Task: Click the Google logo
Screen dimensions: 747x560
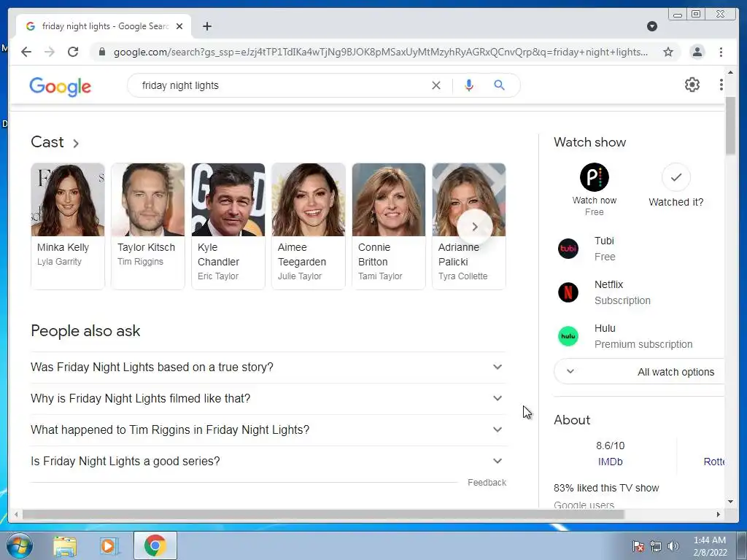Action: point(60,87)
